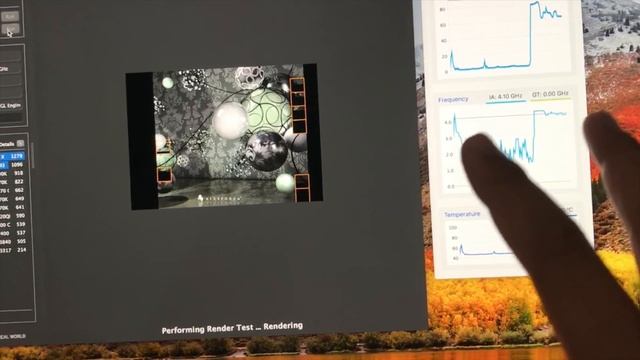Select the ranking row scoring 214

(x=13, y=250)
